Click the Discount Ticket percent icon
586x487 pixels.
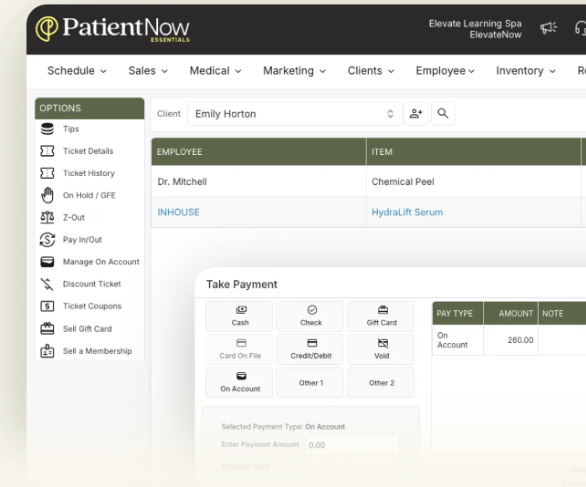47,284
